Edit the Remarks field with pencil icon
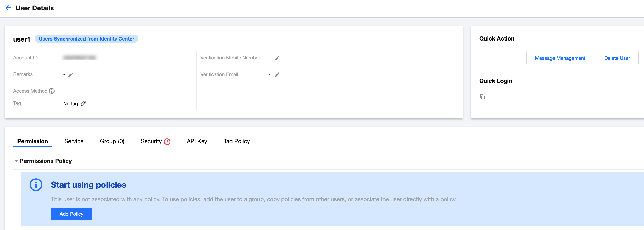This screenshot has width=644, height=230. (x=71, y=74)
